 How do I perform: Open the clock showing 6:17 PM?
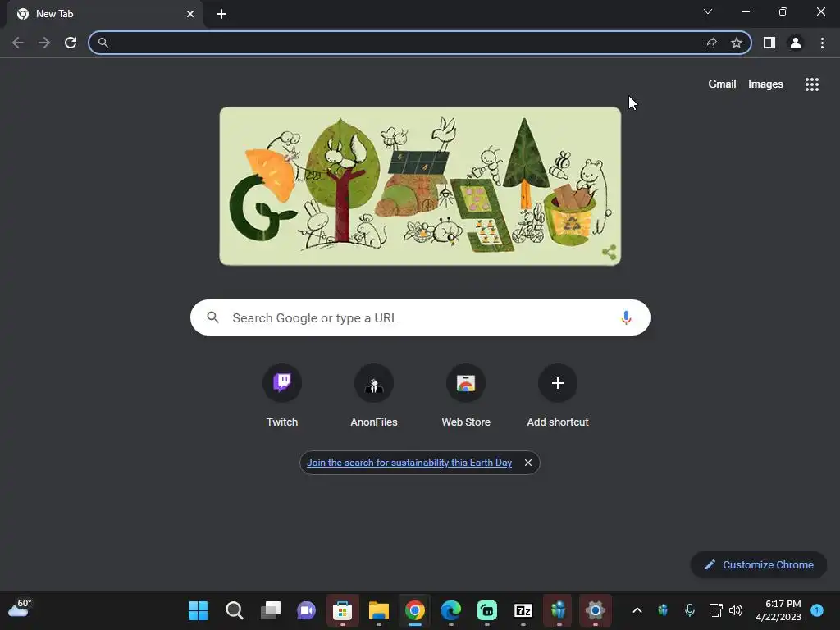[x=778, y=610]
